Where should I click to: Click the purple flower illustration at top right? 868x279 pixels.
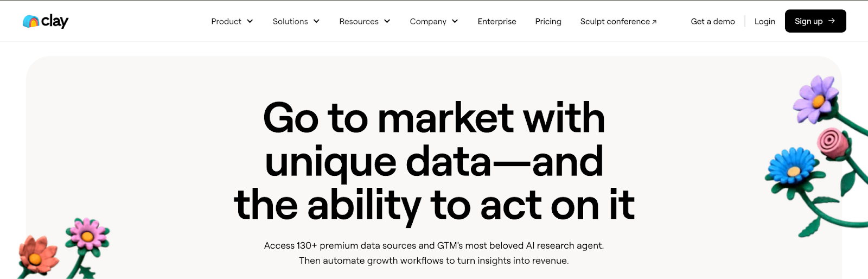click(816, 98)
